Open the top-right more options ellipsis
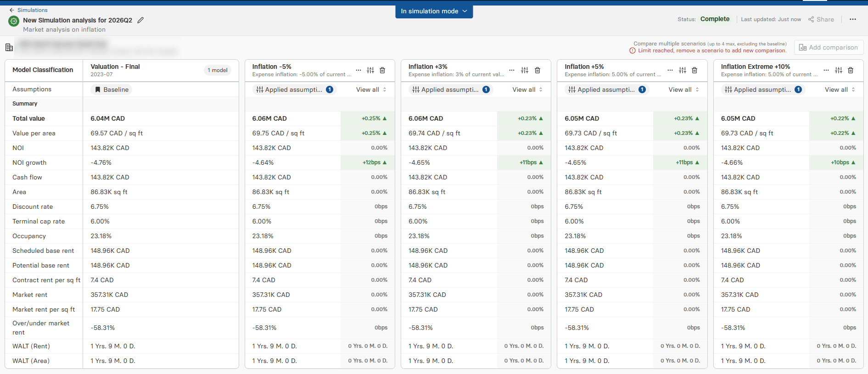Screen dimensions: 868x374 point(852,19)
